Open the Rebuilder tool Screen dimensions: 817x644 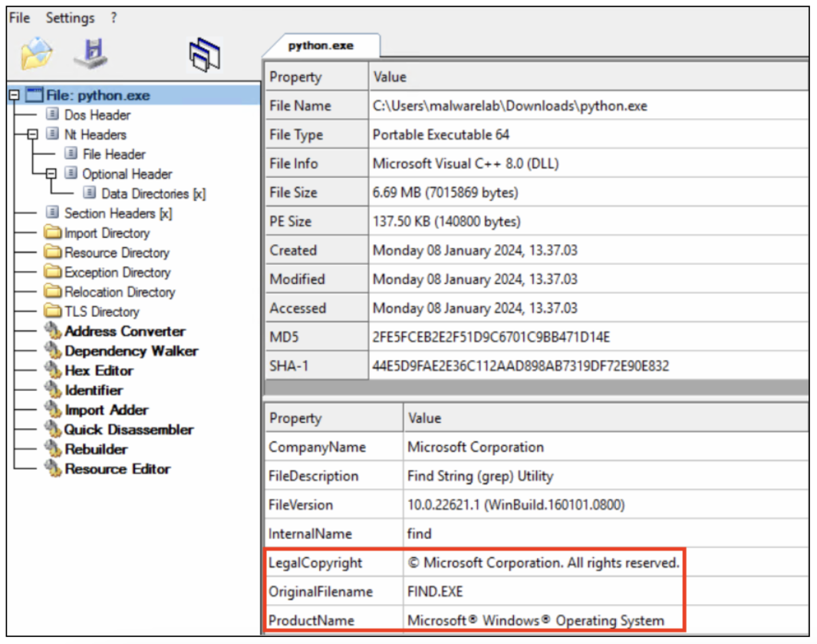97,449
